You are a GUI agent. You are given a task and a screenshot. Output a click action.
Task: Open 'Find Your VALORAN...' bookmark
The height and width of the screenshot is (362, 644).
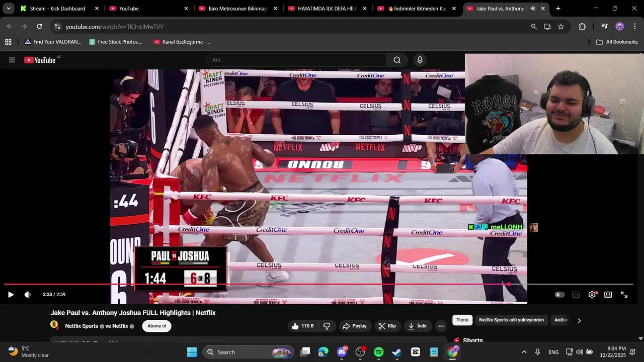click(53, 42)
